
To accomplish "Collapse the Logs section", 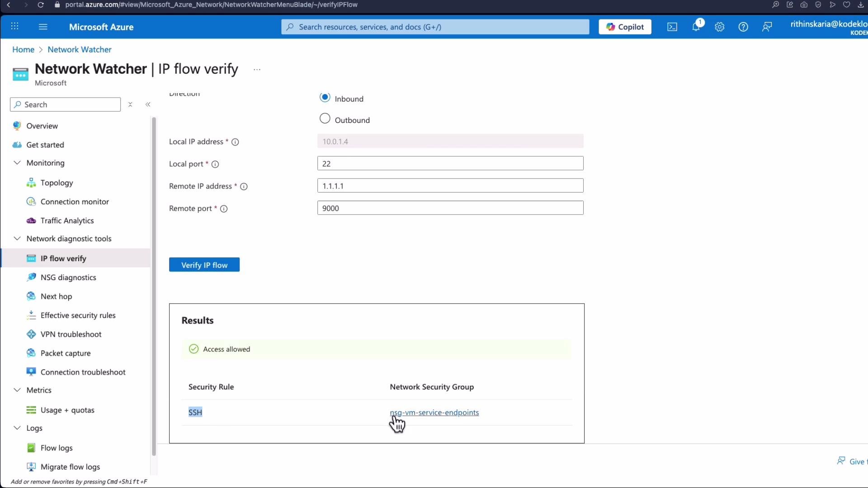I will (x=17, y=427).
